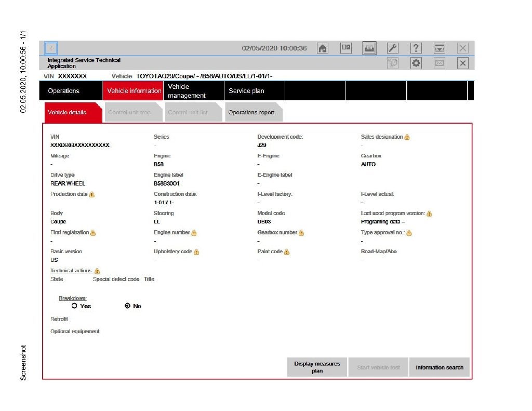532x411 pixels.
Task: Switch to Control unit list tab
Action: (193, 112)
